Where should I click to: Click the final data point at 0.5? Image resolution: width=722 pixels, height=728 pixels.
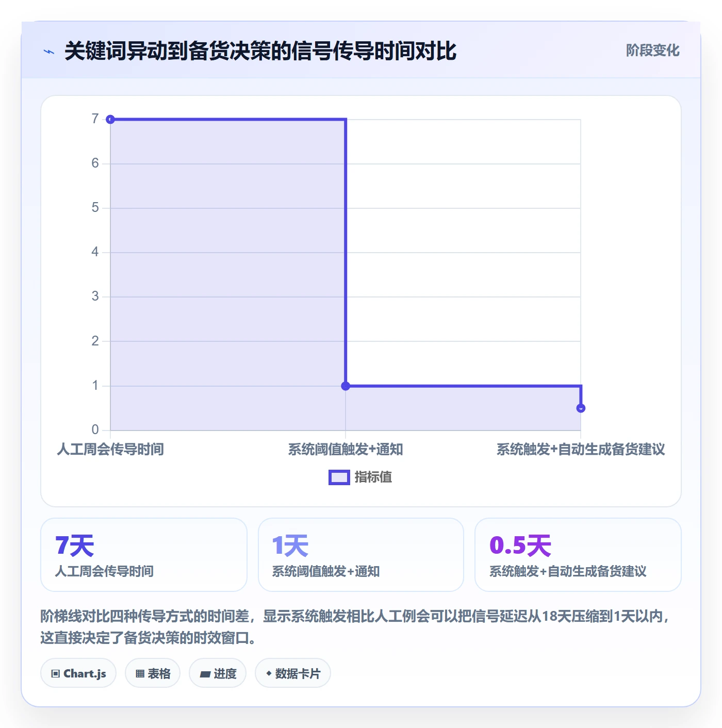[581, 408]
